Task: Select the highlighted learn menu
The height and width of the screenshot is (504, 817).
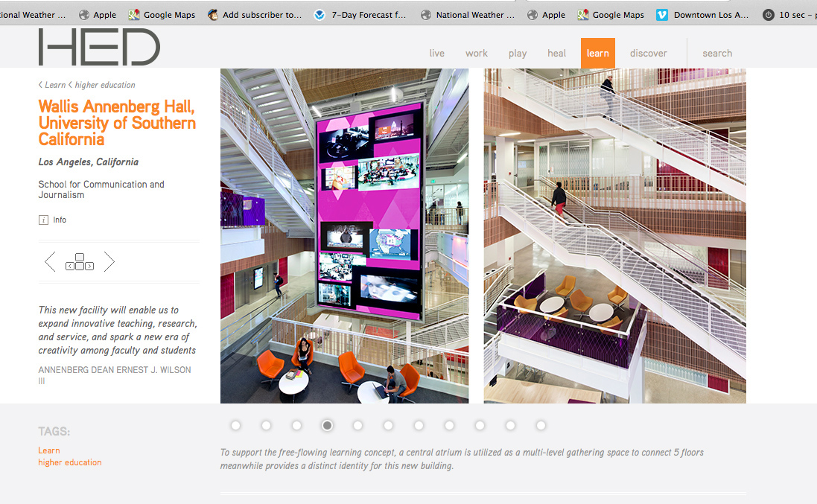Action: 597,53
